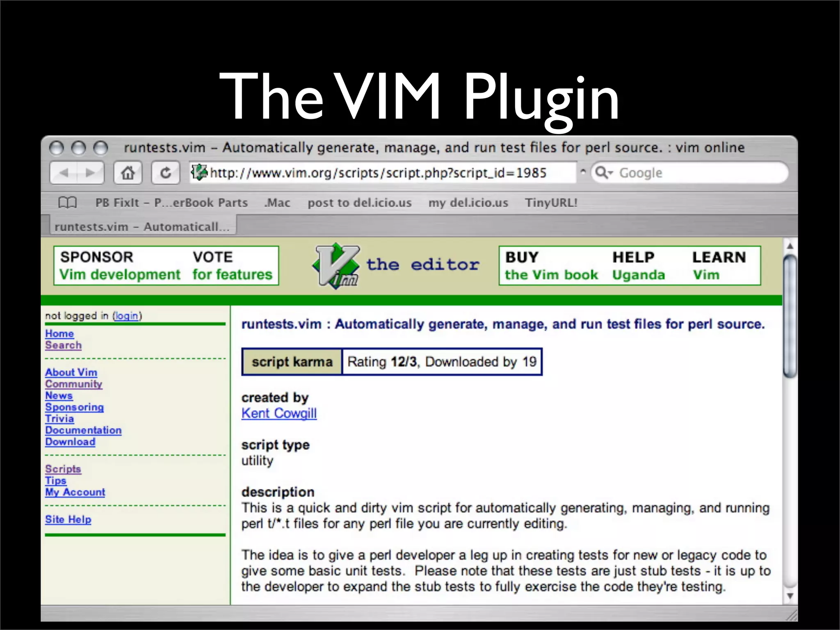Screen dimensions: 840x630
Task: Click the reload page icon
Action: tap(165, 173)
